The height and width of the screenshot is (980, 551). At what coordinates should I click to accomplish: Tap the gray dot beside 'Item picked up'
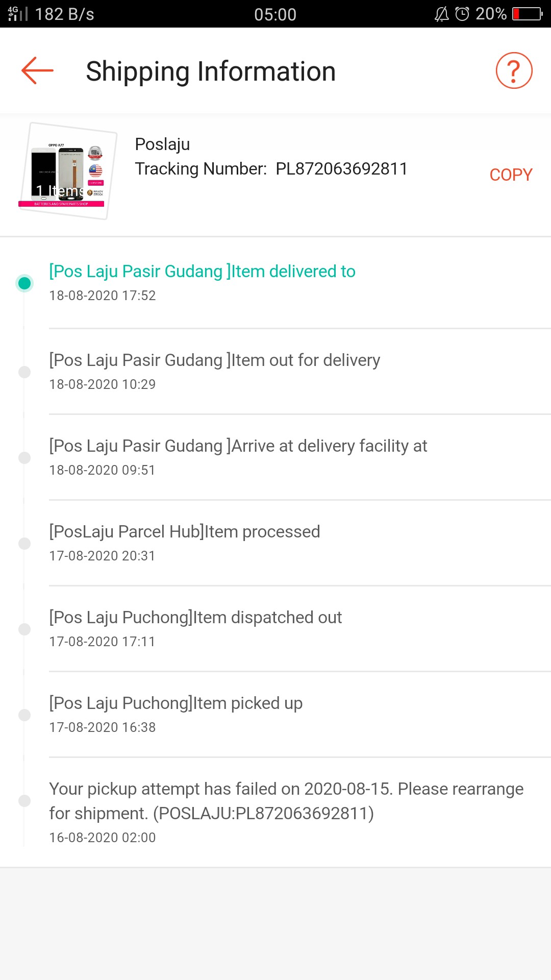pyautogui.click(x=24, y=715)
